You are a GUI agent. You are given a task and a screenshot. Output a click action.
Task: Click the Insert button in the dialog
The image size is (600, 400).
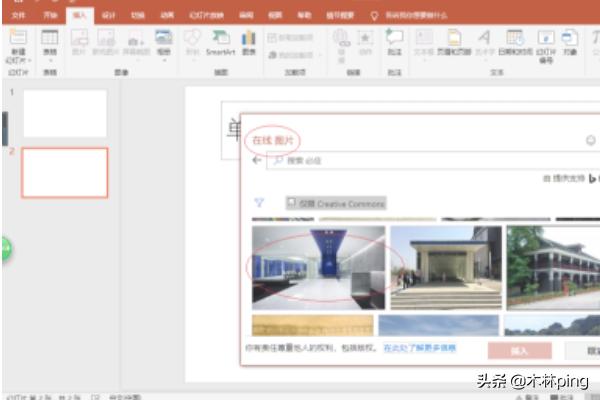tap(519, 350)
